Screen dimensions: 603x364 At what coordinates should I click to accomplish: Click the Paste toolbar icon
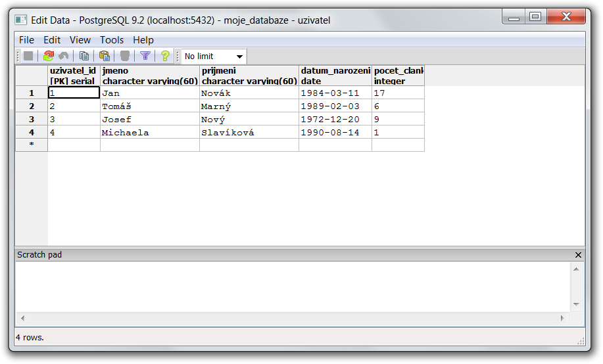click(x=104, y=56)
